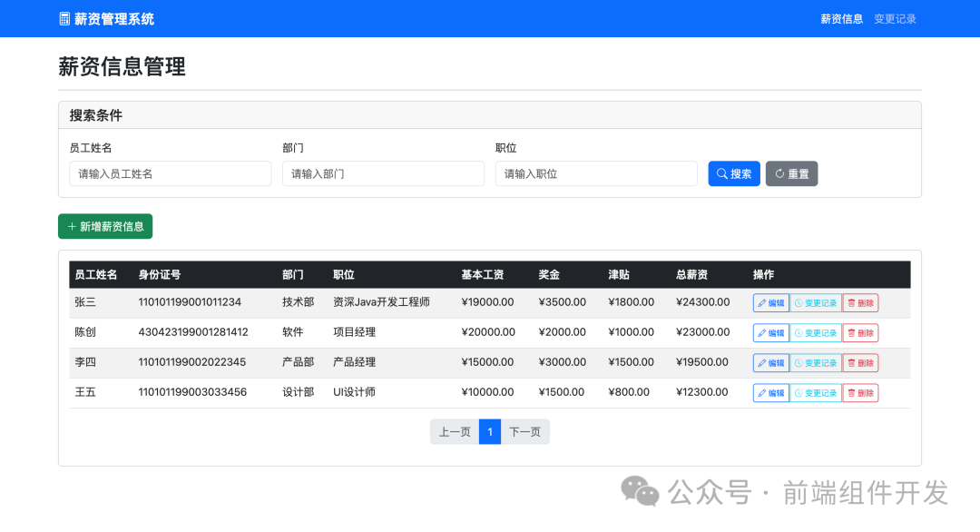Click the 设计部 department cell
This screenshot has height=532, width=980.
click(x=299, y=392)
